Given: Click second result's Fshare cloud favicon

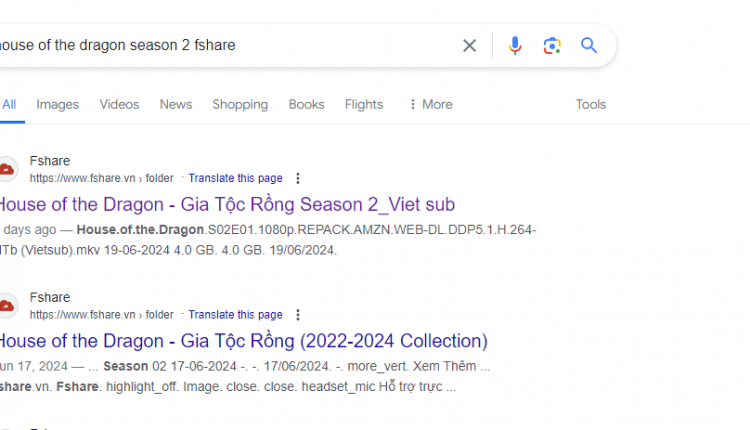Looking at the screenshot, I should (7, 306).
